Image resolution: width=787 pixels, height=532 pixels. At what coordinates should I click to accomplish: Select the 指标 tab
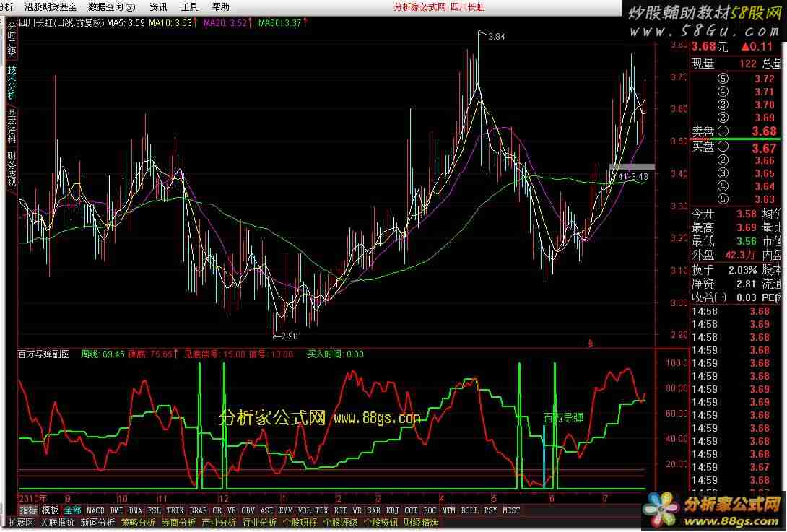click(29, 510)
